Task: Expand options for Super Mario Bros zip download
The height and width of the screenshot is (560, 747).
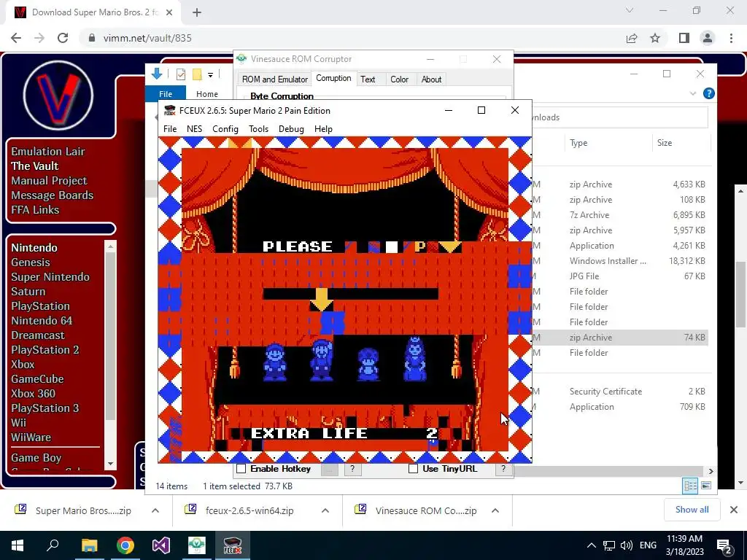Action: click(155, 510)
